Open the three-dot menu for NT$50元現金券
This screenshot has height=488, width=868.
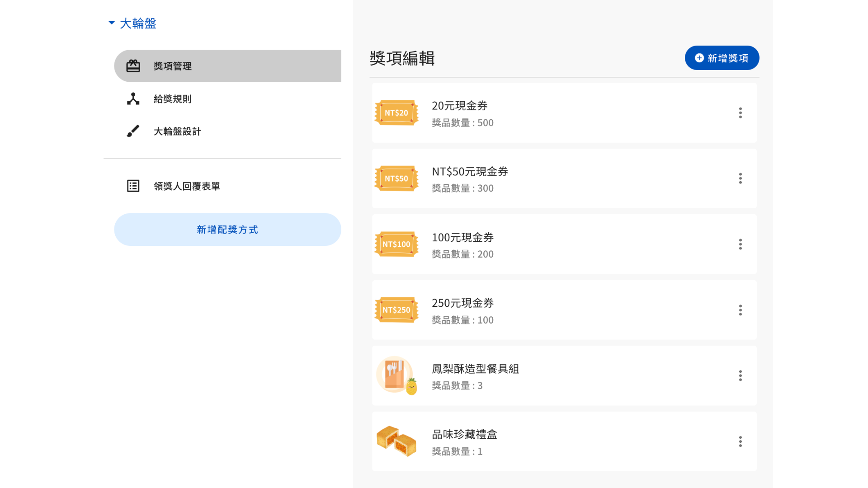click(740, 178)
